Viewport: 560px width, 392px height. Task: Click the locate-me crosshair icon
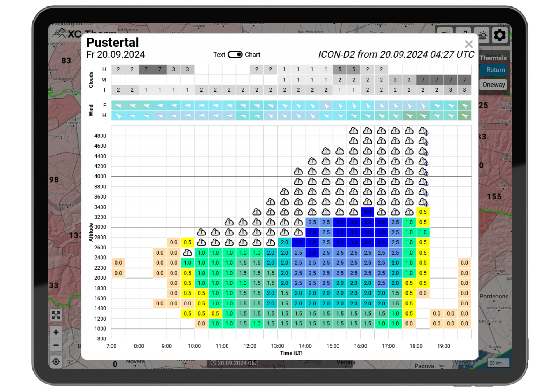tap(56, 361)
